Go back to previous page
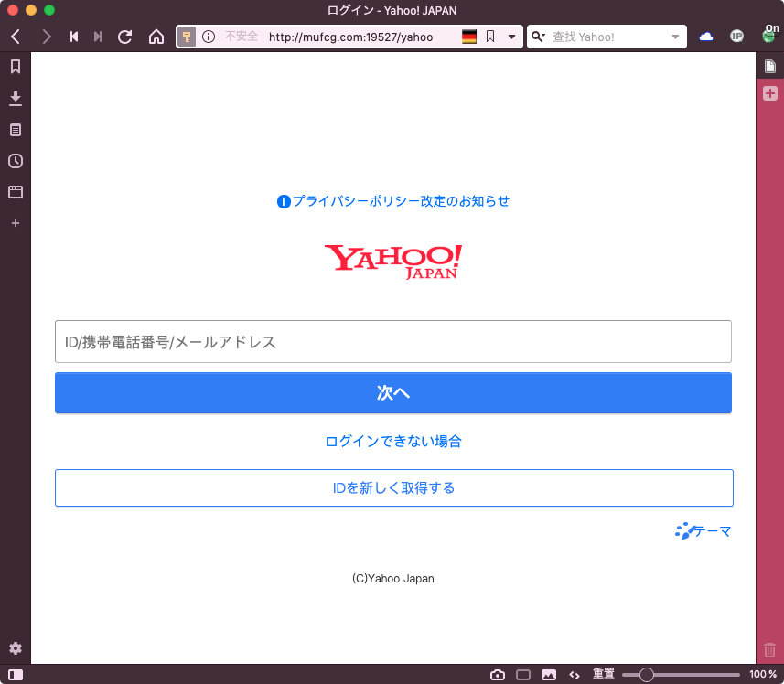The height and width of the screenshot is (684, 784). (16, 37)
